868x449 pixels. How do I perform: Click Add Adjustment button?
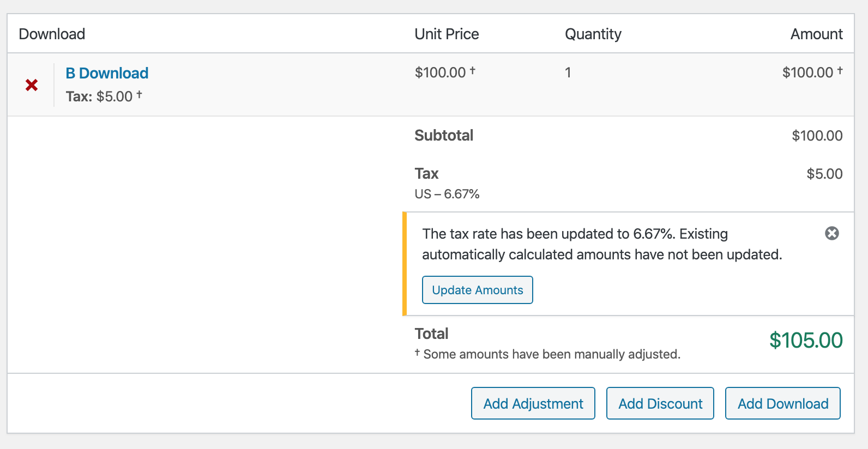[533, 403]
